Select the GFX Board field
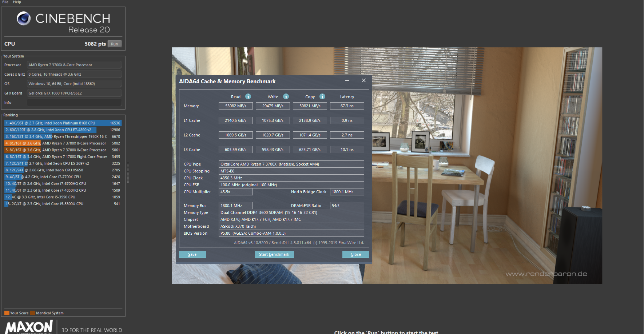 coord(74,93)
